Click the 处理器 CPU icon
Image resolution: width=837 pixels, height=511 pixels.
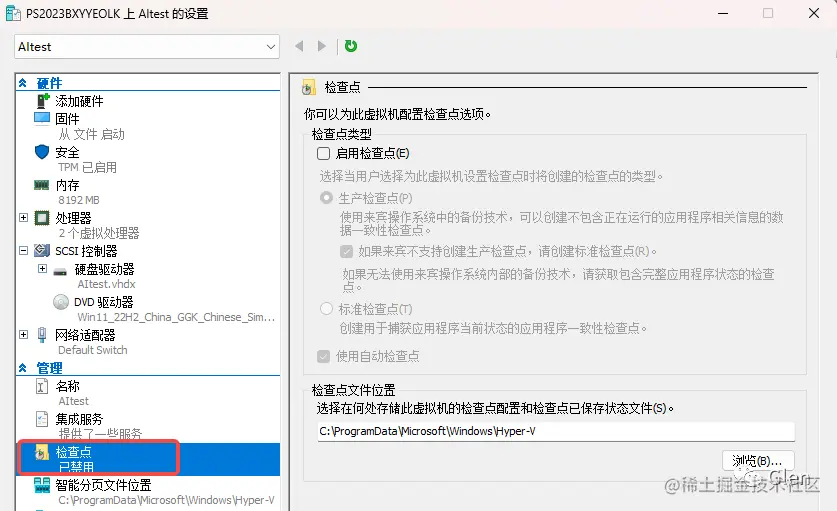pyautogui.click(x=42, y=218)
